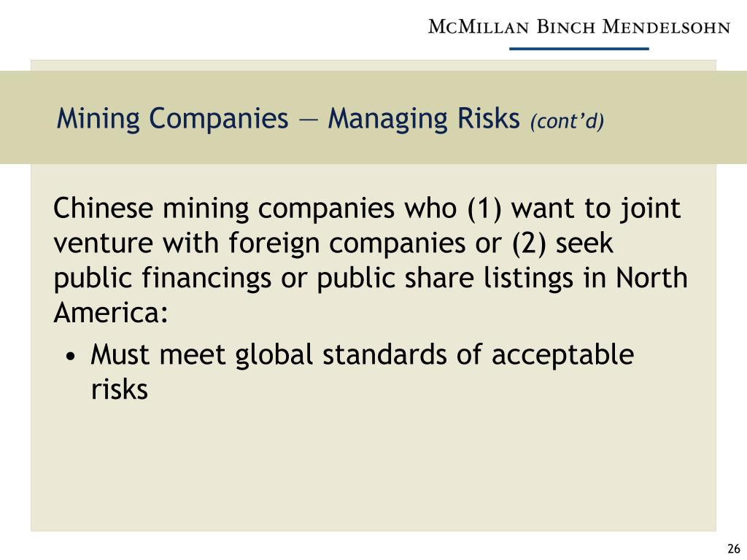
Task: Click the italic "(cont'd)" label
Action: coord(567,120)
